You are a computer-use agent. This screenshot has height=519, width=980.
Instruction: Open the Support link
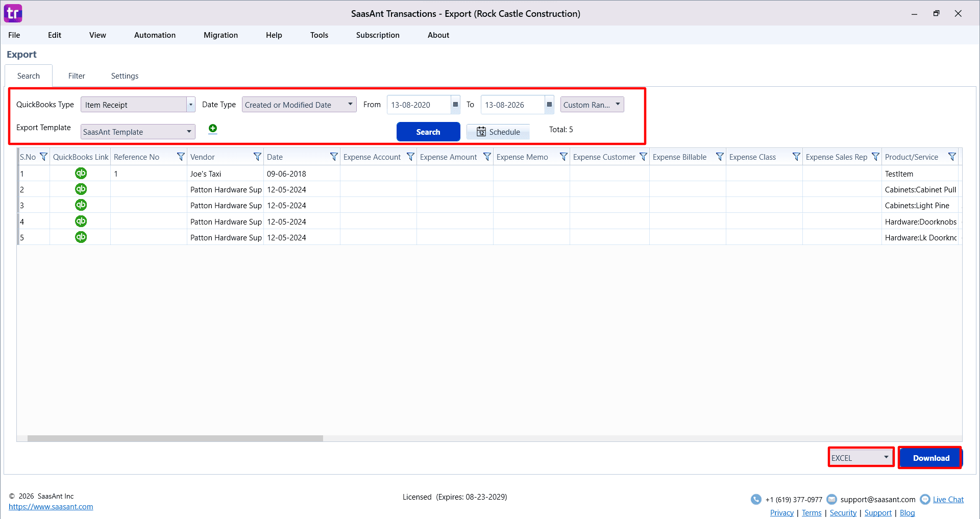(878, 513)
